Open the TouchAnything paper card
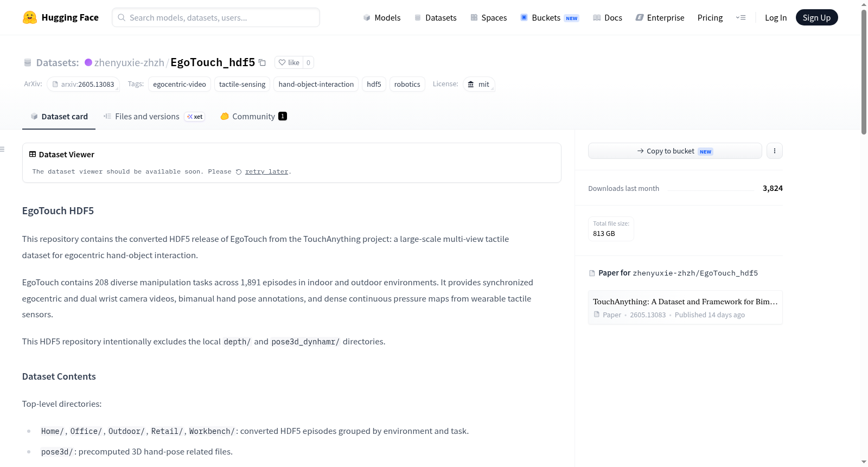This screenshot has width=868, height=467. tap(685, 308)
